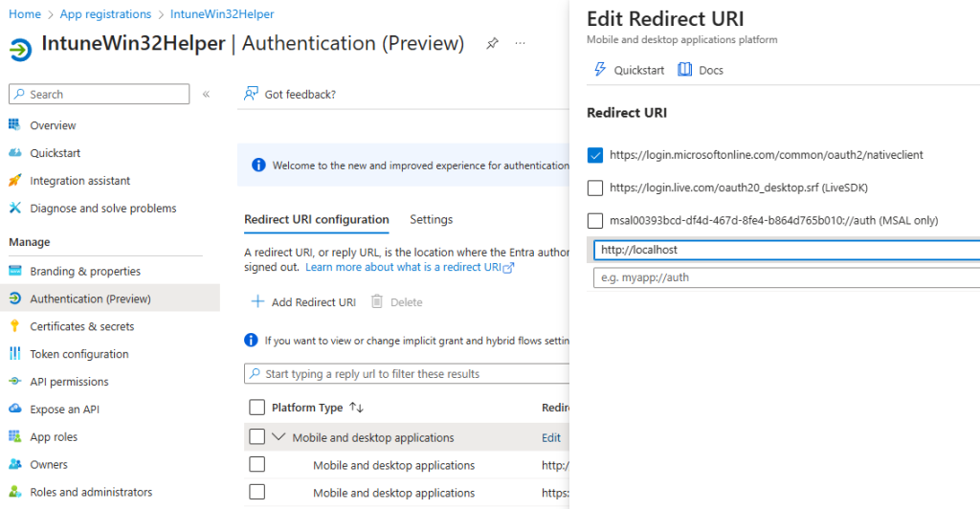
Task: Select all rows with header checkbox
Action: [256, 408]
